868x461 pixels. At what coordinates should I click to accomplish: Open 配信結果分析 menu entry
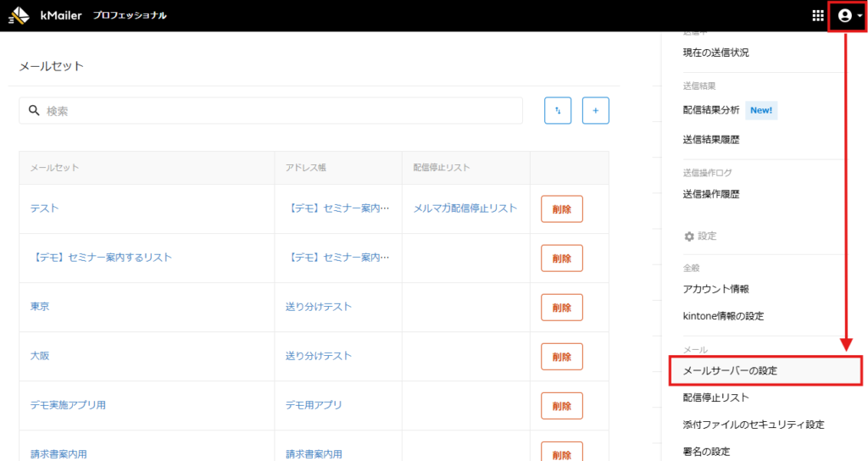[x=711, y=110]
